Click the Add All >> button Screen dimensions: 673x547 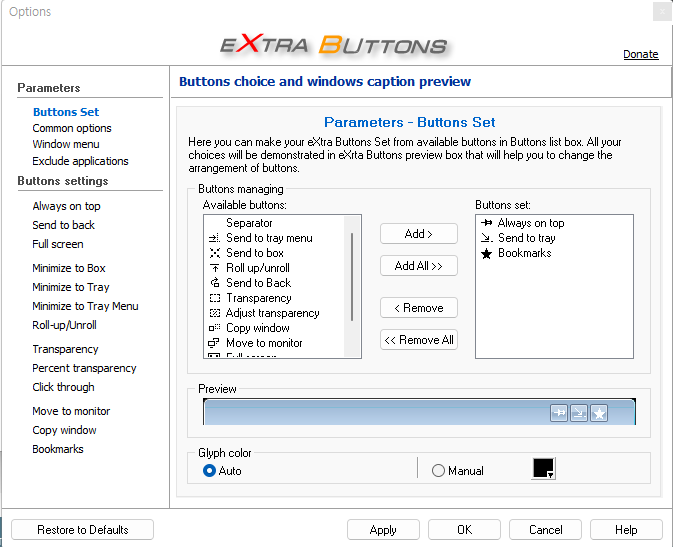tap(418, 266)
